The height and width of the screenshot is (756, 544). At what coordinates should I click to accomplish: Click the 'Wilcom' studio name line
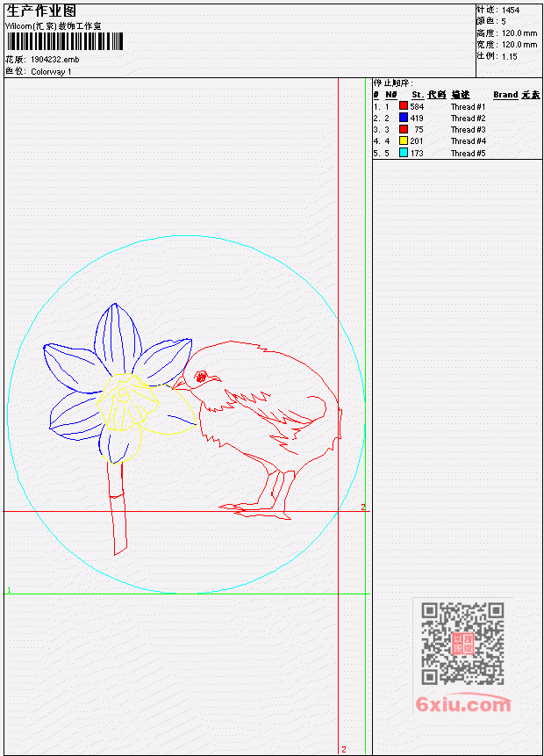tap(53, 26)
